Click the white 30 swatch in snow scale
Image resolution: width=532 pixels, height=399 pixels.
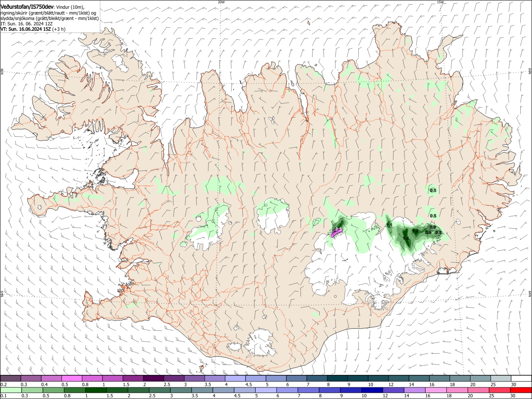coord(521,378)
